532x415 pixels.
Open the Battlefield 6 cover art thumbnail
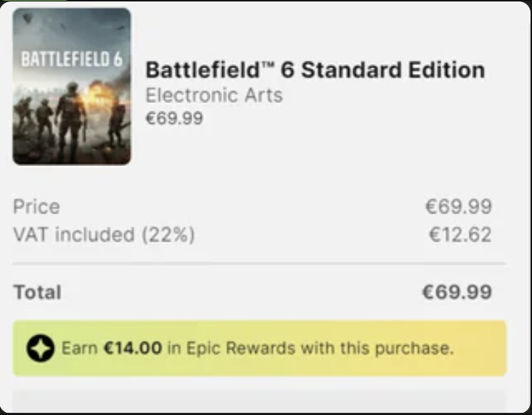tap(72, 86)
